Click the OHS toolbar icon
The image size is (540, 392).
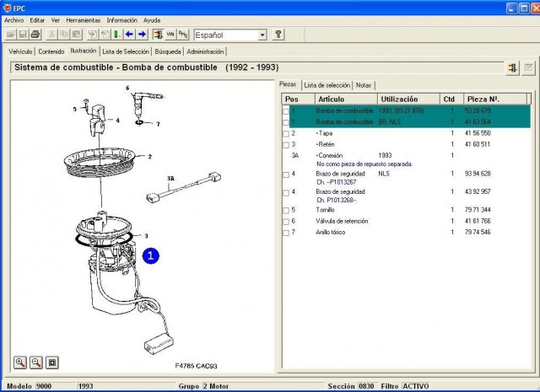(183, 35)
